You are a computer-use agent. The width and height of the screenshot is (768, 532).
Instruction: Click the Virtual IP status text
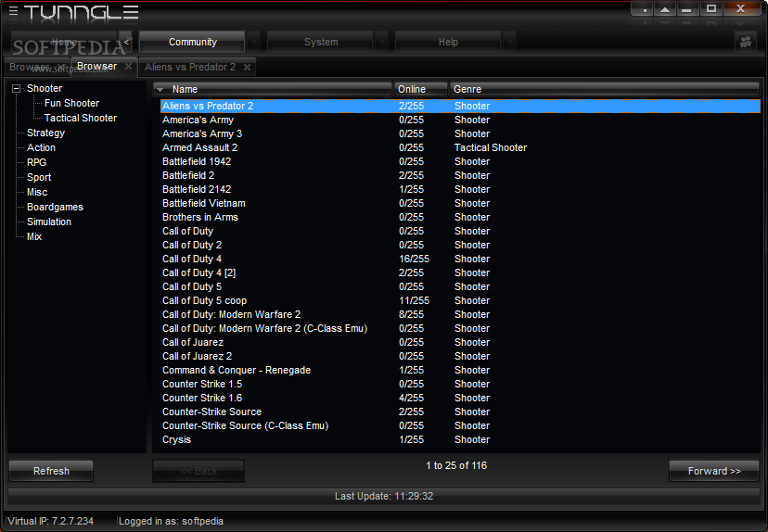click(x=50, y=521)
